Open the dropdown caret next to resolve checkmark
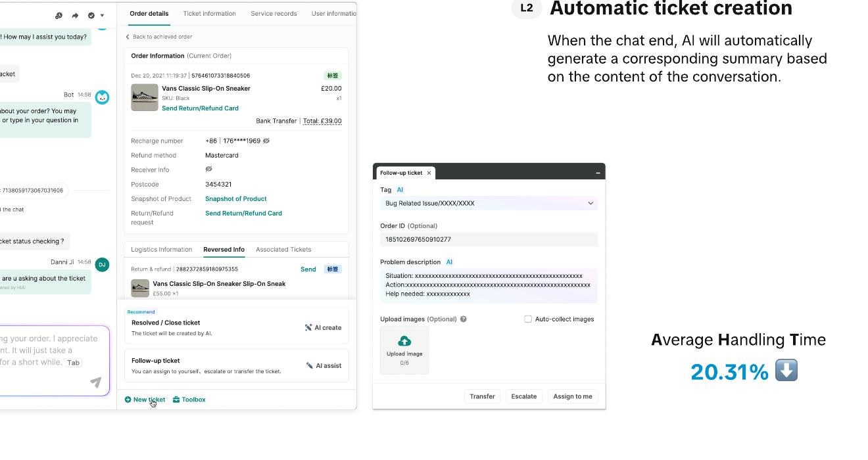This screenshot has width=868, height=460. point(102,16)
